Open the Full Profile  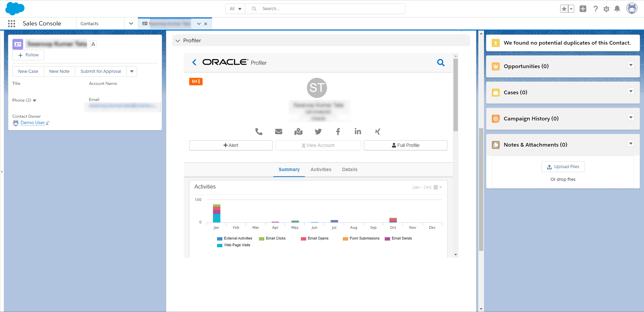pos(406,145)
